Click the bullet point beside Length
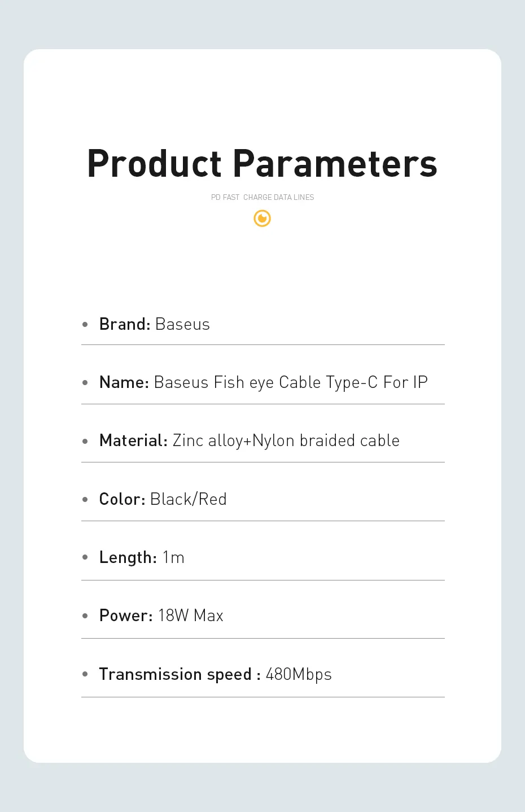Screen dimensions: 525x812 [85, 557]
